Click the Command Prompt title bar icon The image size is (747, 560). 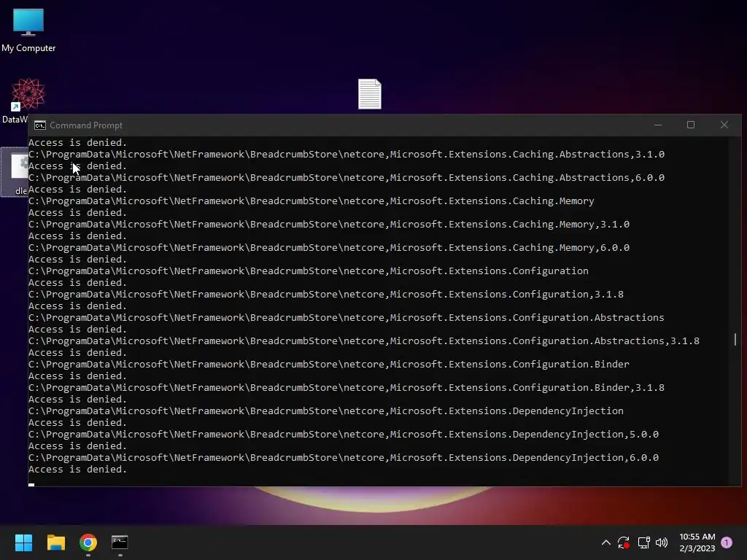point(40,125)
